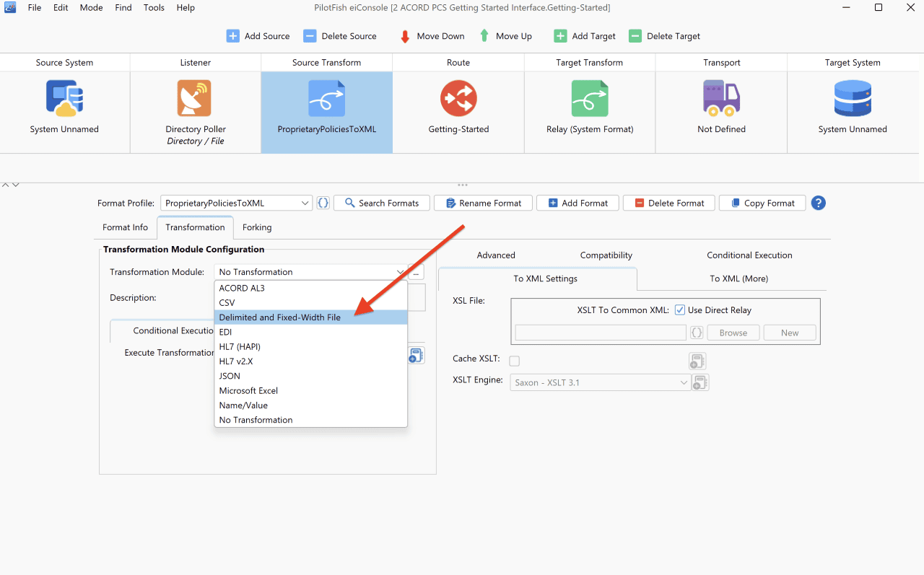Select the Relay target transform icon

590,98
